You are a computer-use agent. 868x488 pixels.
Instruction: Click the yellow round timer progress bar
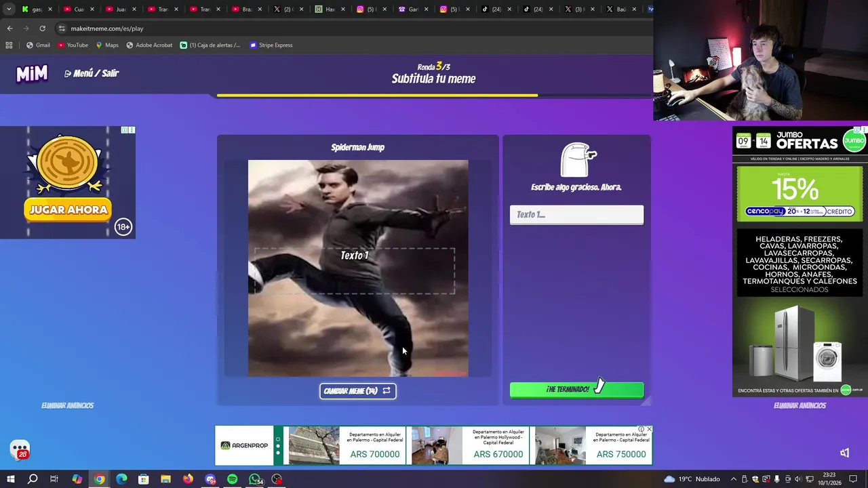tap(377, 96)
